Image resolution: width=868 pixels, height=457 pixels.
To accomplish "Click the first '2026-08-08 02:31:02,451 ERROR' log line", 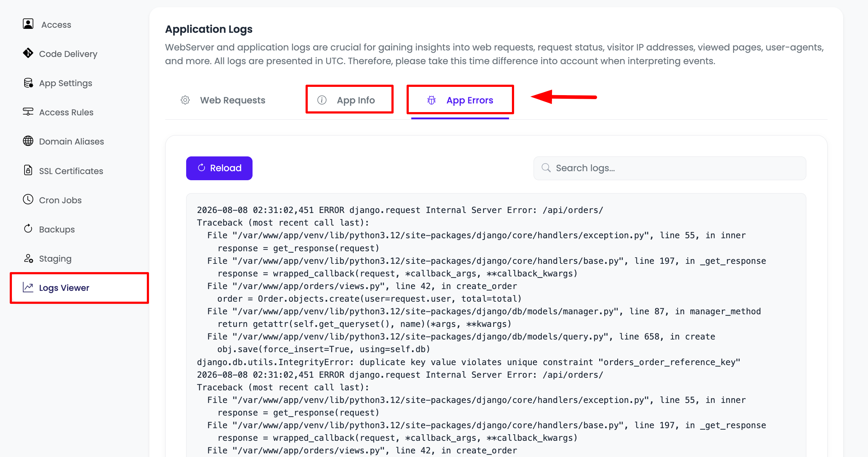I will [400, 210].
